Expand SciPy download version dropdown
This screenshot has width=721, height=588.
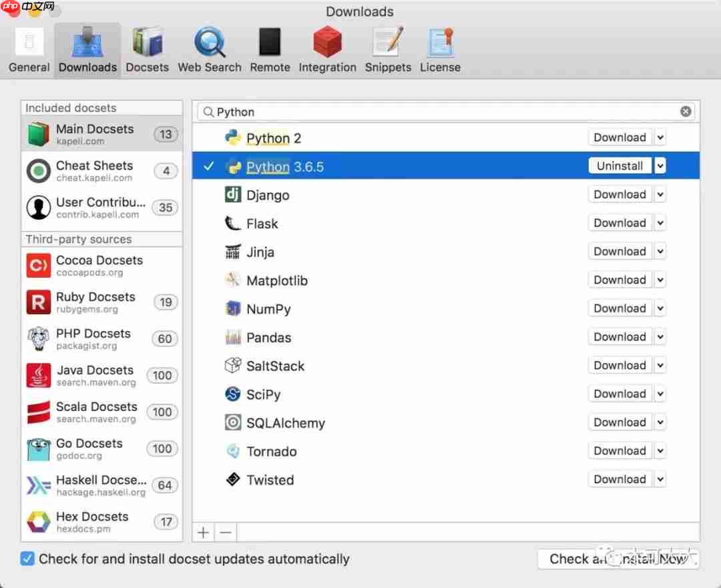tap(660, 394)
